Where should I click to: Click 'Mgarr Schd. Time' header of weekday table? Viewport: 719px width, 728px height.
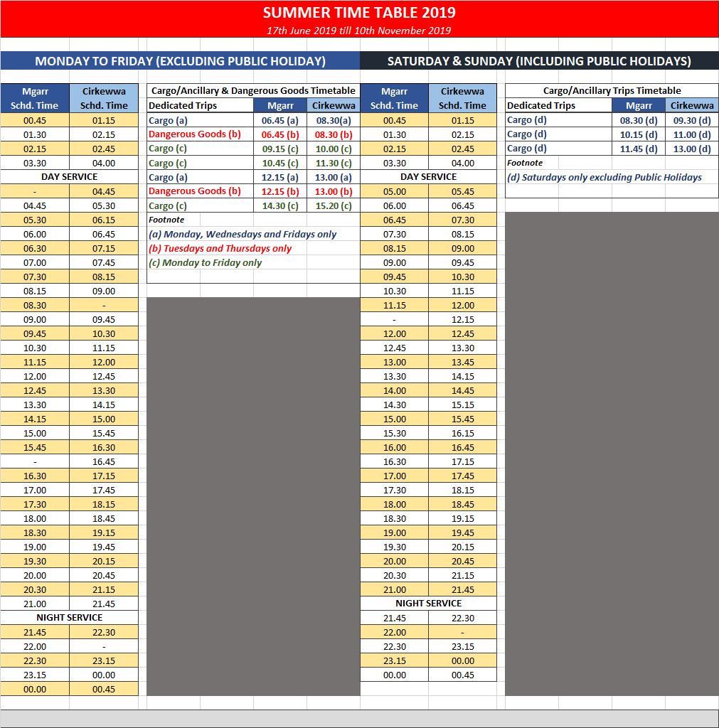click(x=35, y=98)
